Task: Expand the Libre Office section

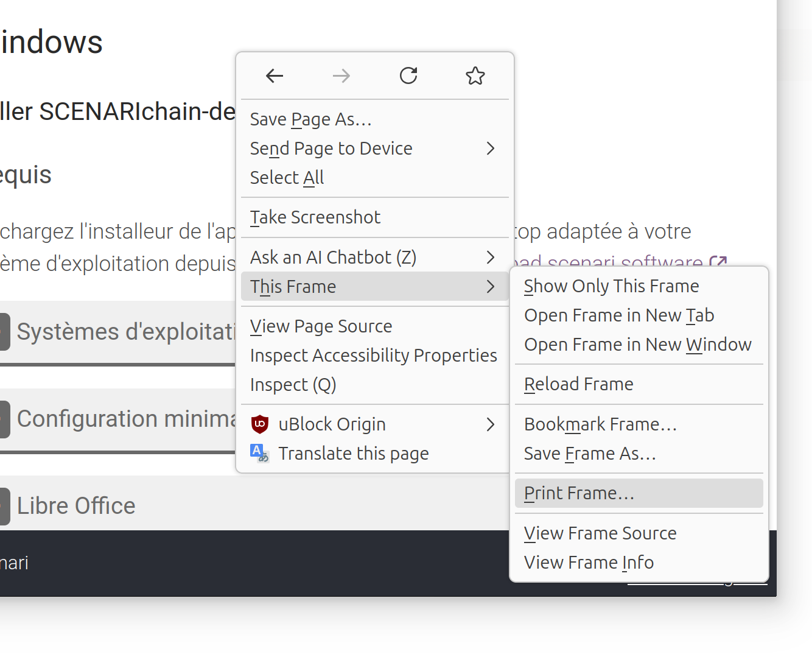Action: coord(76,506)
